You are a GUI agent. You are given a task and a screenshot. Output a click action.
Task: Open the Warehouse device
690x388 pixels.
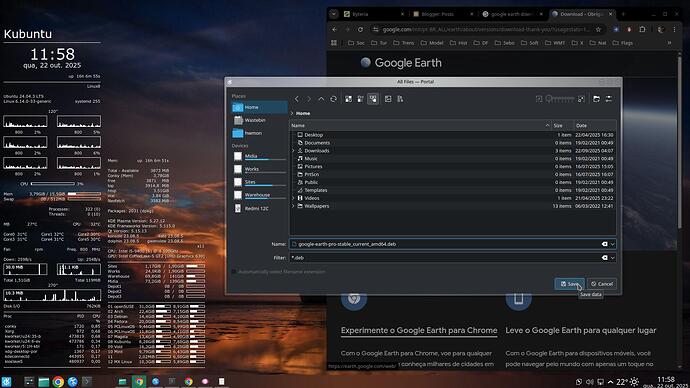tap(259, 195)
